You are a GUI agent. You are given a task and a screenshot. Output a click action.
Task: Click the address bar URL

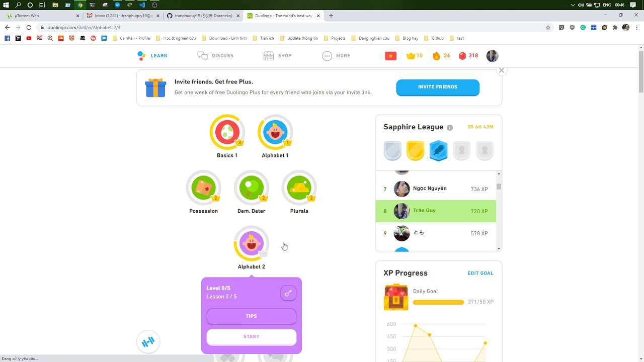click(84, 28)
